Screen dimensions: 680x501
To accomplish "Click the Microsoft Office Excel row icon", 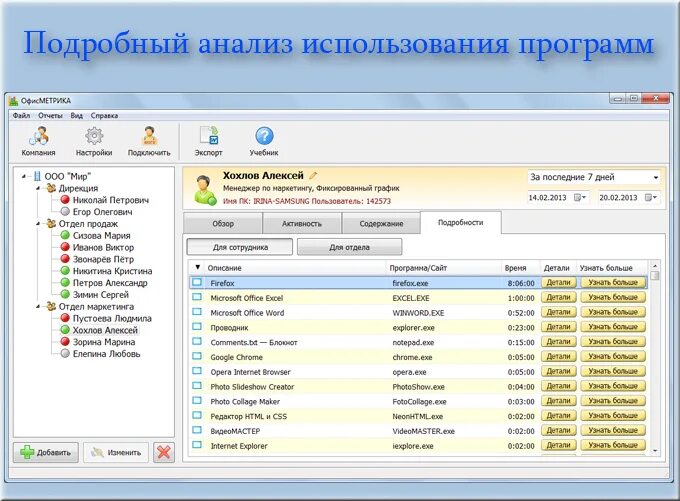I will pos(197,297).
